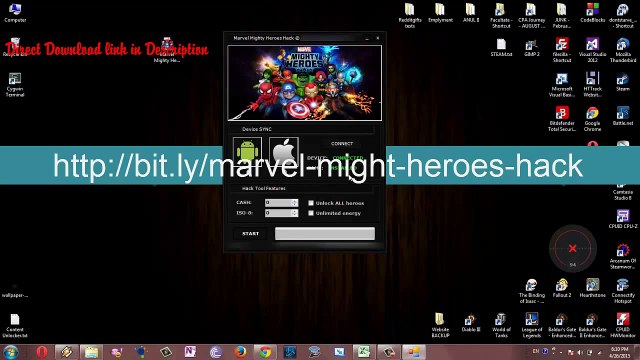Open The Binding of Isaac shortcut
This screenshot has height=360, width=640.
coord(531,291)
